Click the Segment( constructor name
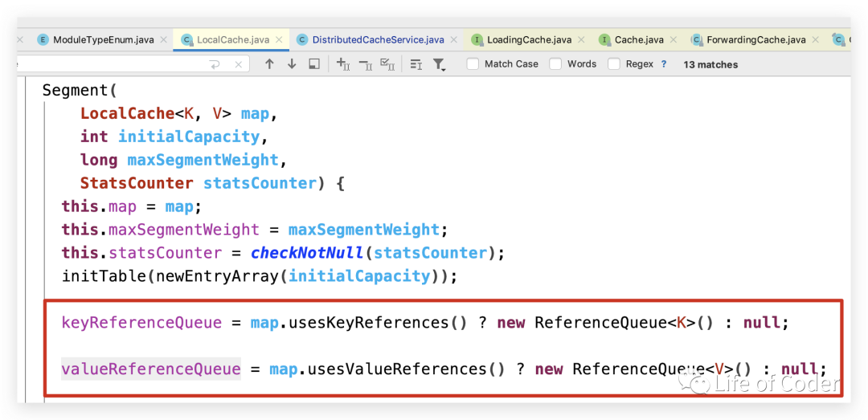This screenshot has height=420, width=868. tap(80, 90)
